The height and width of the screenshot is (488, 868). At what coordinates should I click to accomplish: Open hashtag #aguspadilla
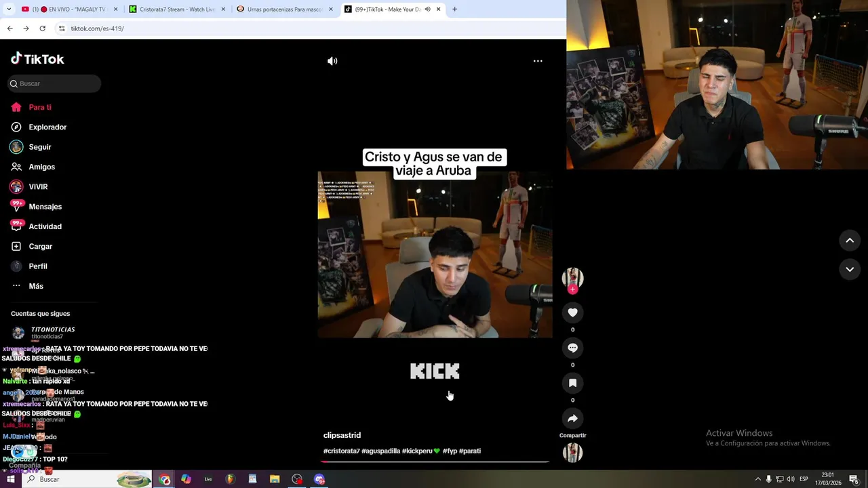[x=380, y=451]
